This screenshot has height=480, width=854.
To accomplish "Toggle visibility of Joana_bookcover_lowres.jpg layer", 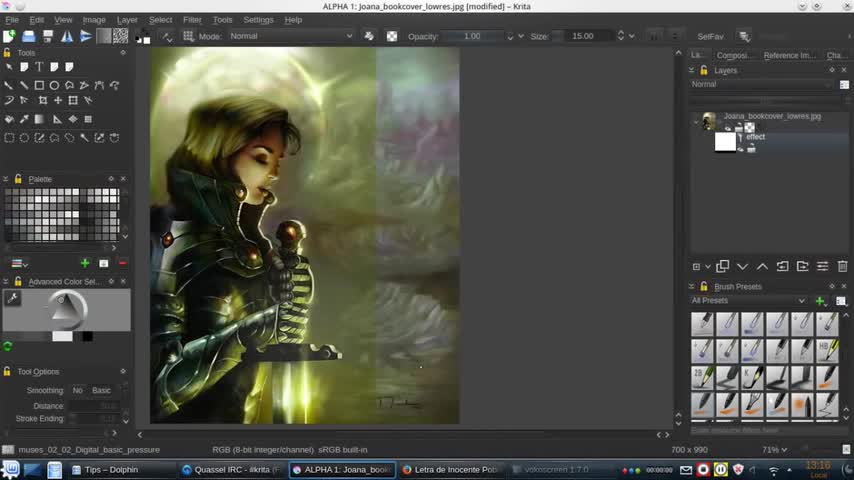I will click(728, 127).
